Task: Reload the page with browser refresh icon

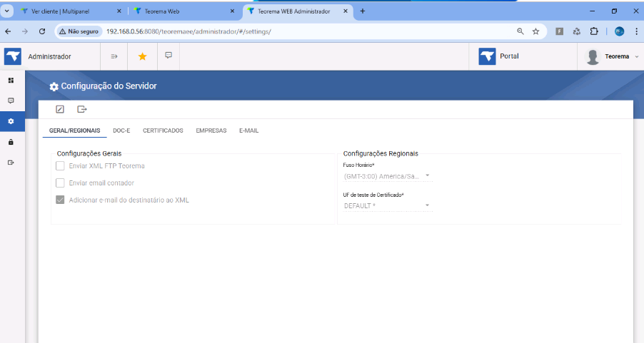Action: 42,31
